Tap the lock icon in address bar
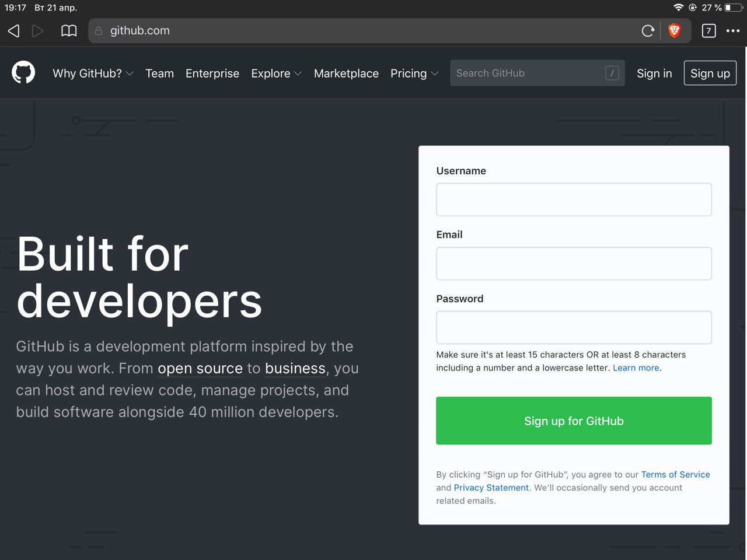 pos(99,31)
